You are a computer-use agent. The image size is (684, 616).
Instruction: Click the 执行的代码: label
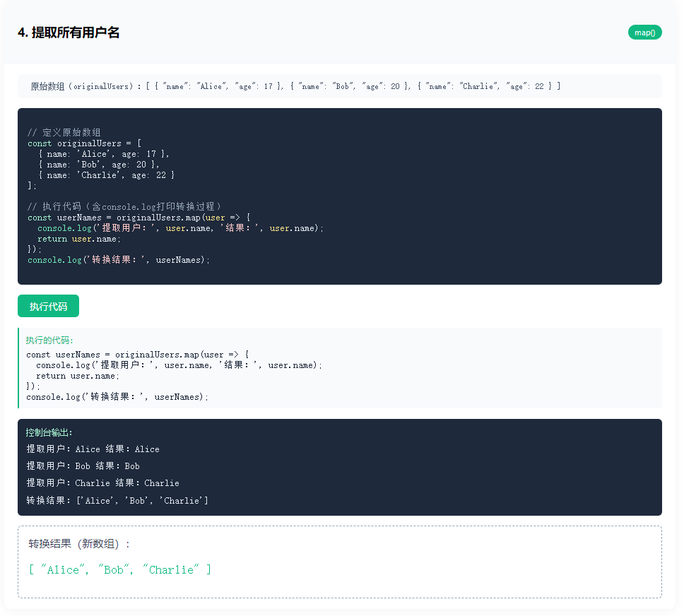tap(49, 340)
